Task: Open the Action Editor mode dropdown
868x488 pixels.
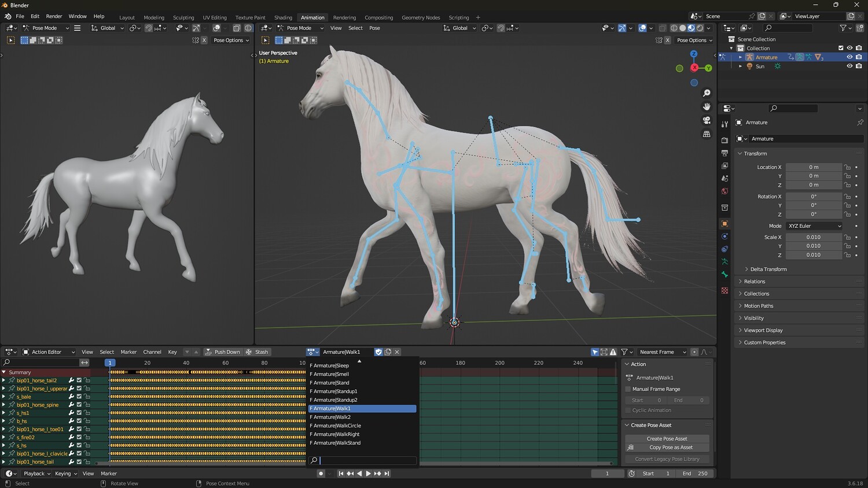Action: [x=49, y=352]
